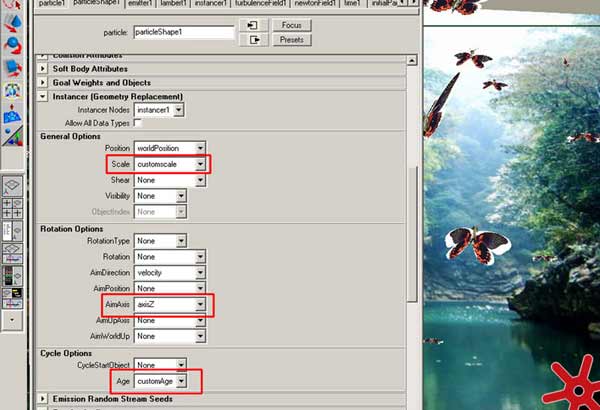Switch to four view layout
Screen dimensions: 600x410
[13, 209]
